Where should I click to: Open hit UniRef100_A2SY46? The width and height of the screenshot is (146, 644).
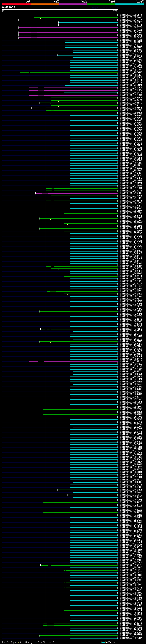click(131, 17)
